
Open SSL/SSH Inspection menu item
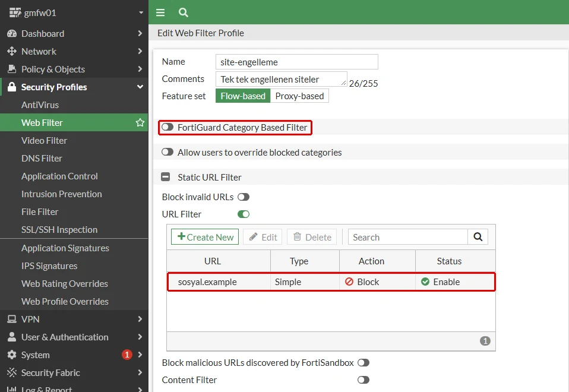click(74, 229)
